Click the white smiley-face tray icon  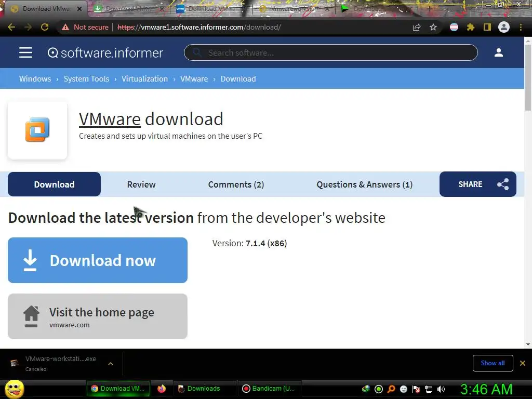tap(403, 389)
